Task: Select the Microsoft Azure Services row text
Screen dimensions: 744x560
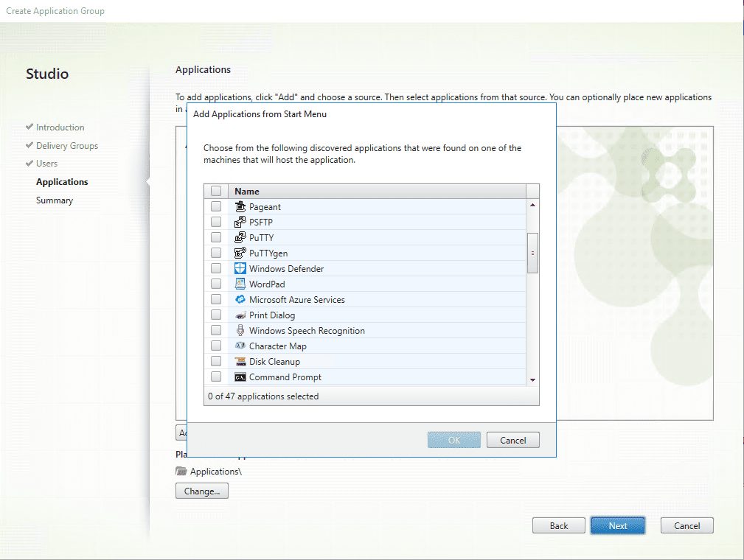Action: pos(296,300)
